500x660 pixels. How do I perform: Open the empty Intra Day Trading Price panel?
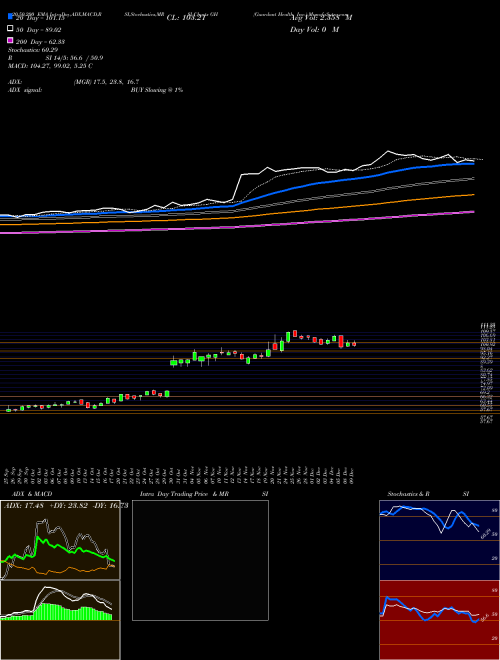(x=200, y=560)
